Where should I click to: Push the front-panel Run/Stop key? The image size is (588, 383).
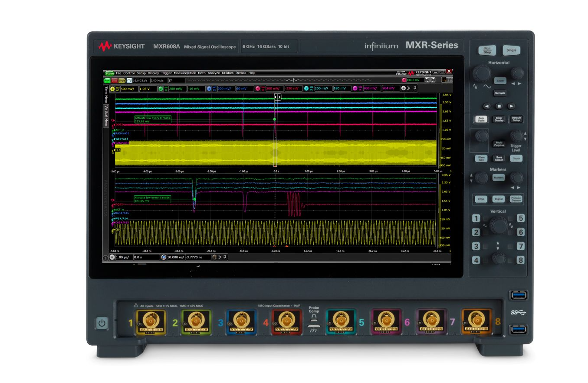[x=487, y=50]
